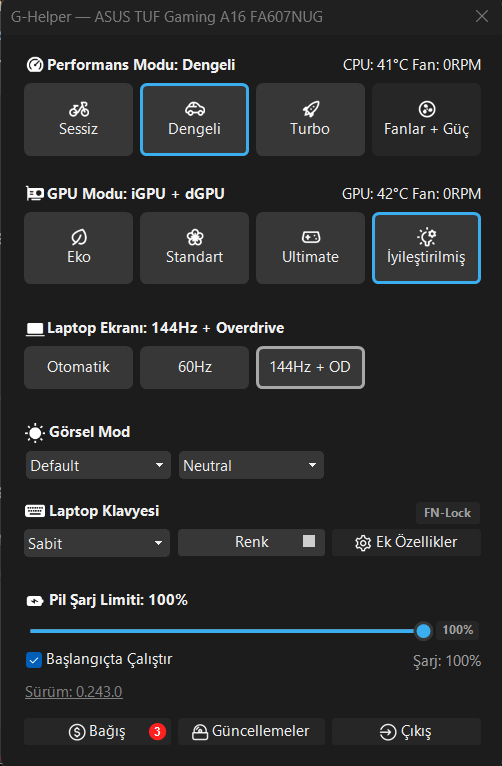Click the graphics card icon beside GPU Modu
Viewport: 502px width, 766px height.
pos(35,194)
